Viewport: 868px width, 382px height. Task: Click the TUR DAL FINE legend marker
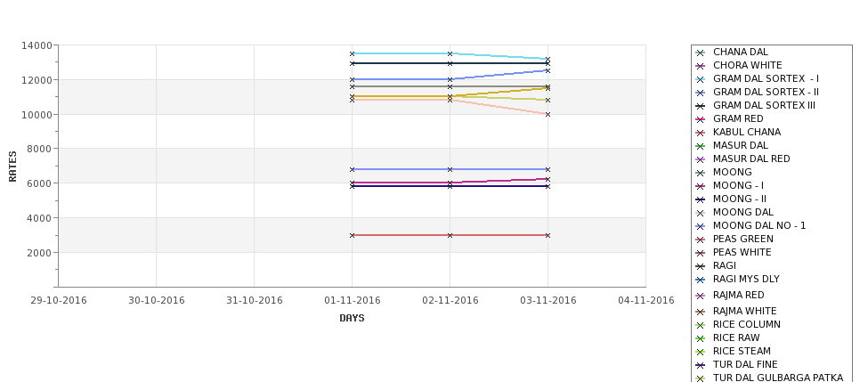pyautogui.click(x=701, y=365)
